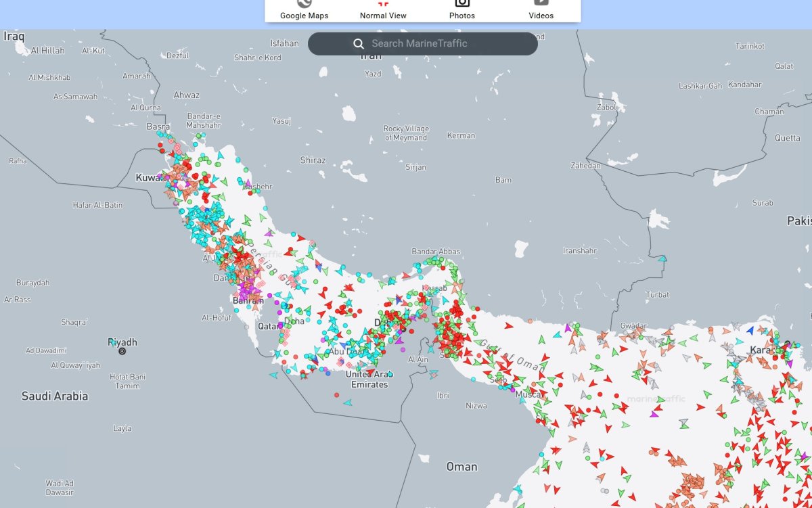
Task: Click the Zahedan city label
Action: pos(585,166)
